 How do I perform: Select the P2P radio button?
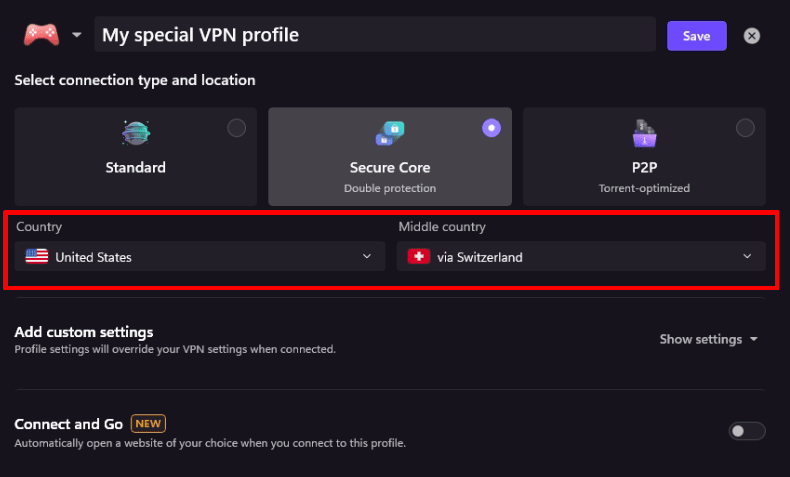pos(745,128)
